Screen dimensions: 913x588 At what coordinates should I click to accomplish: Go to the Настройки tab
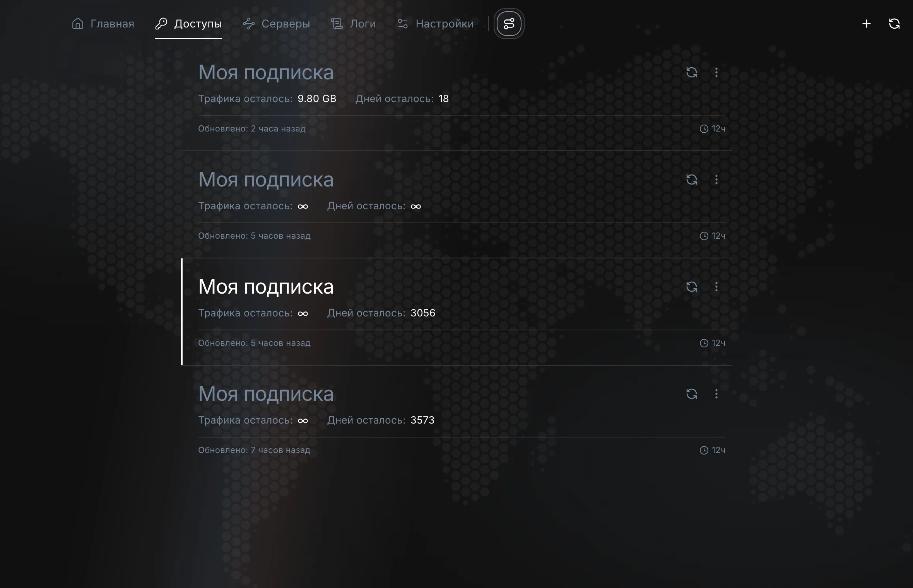tap(435, 24)
